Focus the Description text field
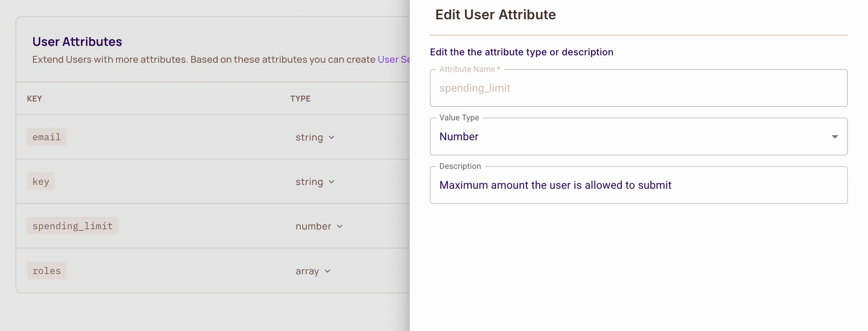Image resolution: width=868 pixels, height=331 pixels. coord(638,185)
